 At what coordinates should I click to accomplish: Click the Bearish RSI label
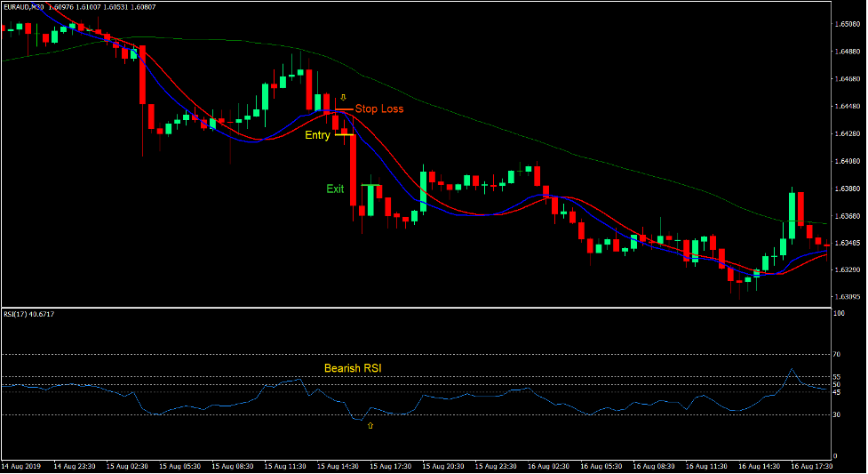coord(353,368)
